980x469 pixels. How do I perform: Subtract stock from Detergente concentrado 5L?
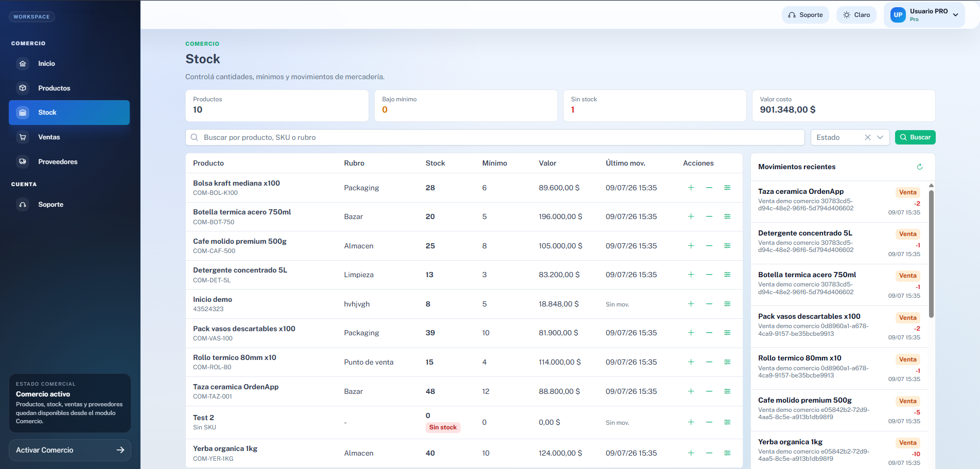click(709, 275)
